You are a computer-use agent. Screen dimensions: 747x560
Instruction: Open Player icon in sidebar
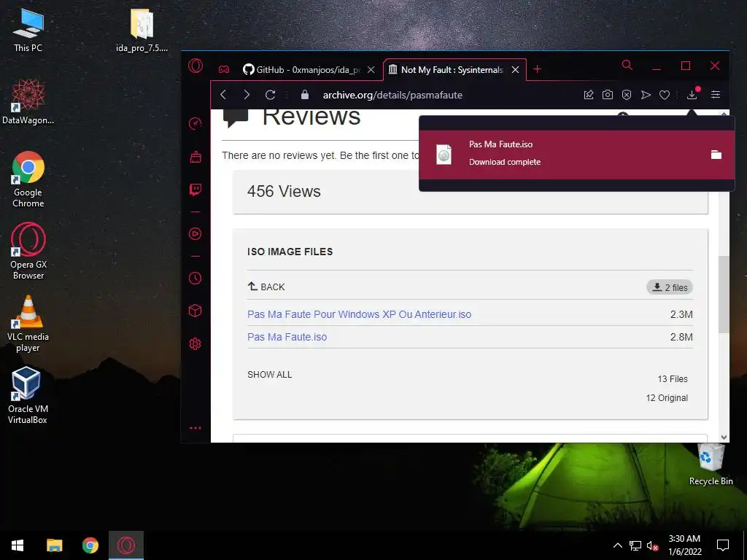pos(196,234)
